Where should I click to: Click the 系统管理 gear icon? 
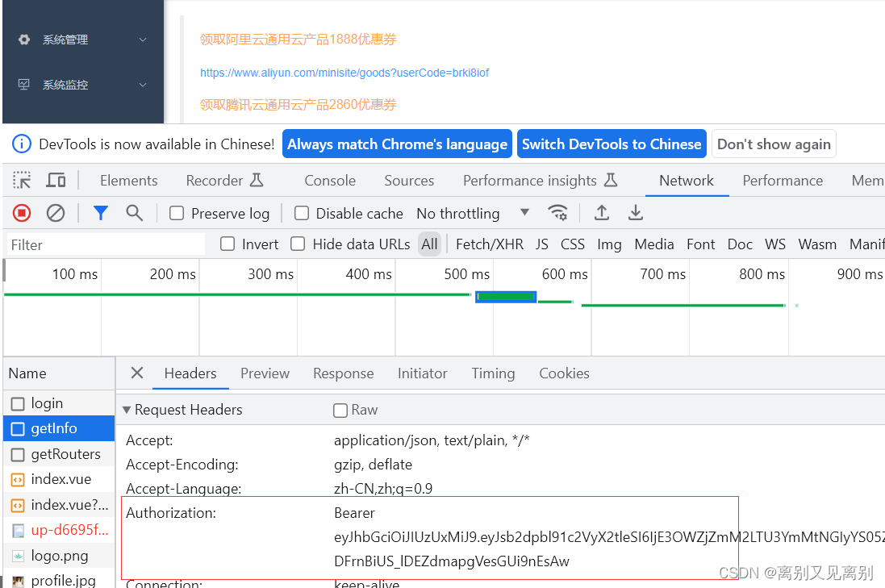23,40
